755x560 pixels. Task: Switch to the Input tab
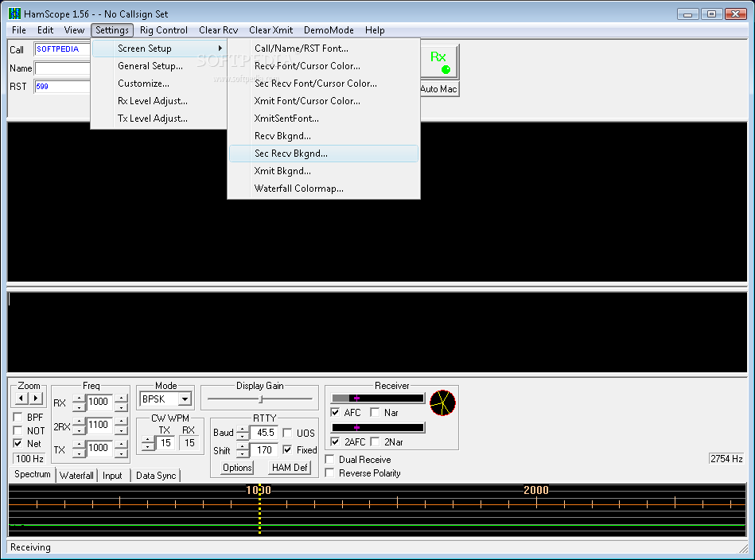point(112,475)
